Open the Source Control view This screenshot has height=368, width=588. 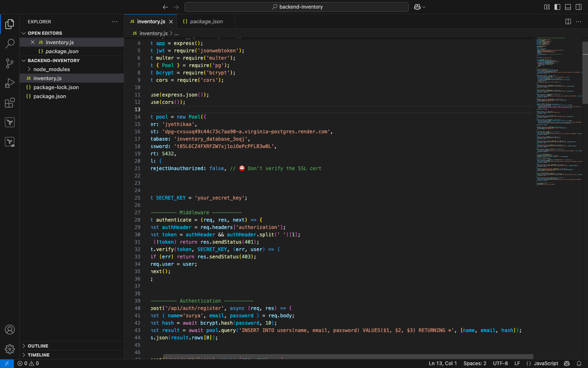10,63
